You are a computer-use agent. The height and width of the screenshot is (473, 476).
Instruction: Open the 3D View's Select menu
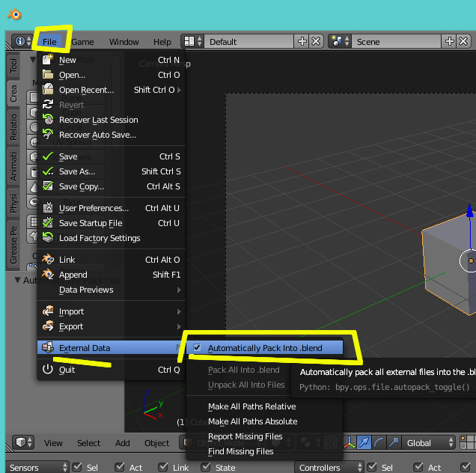88,443
